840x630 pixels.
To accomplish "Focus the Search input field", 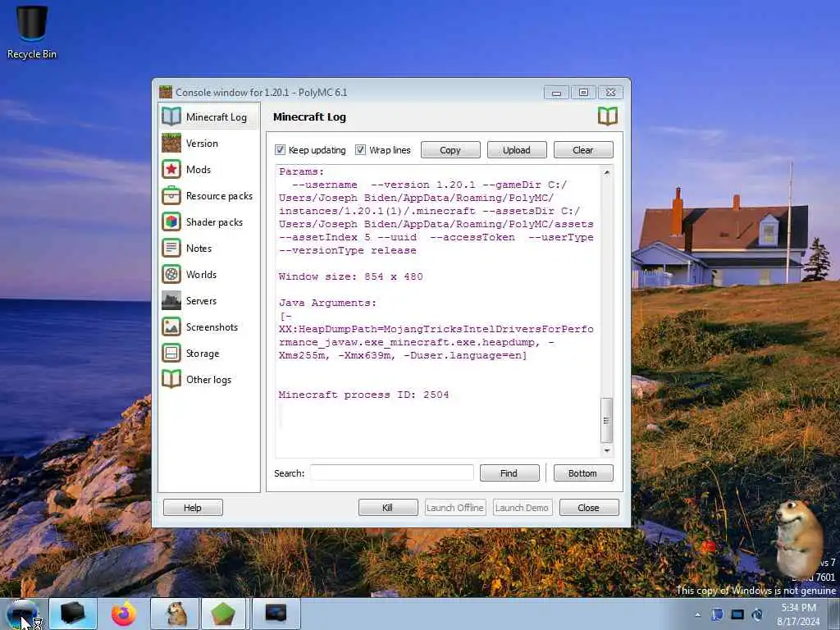I will click(x=391, y=472).
